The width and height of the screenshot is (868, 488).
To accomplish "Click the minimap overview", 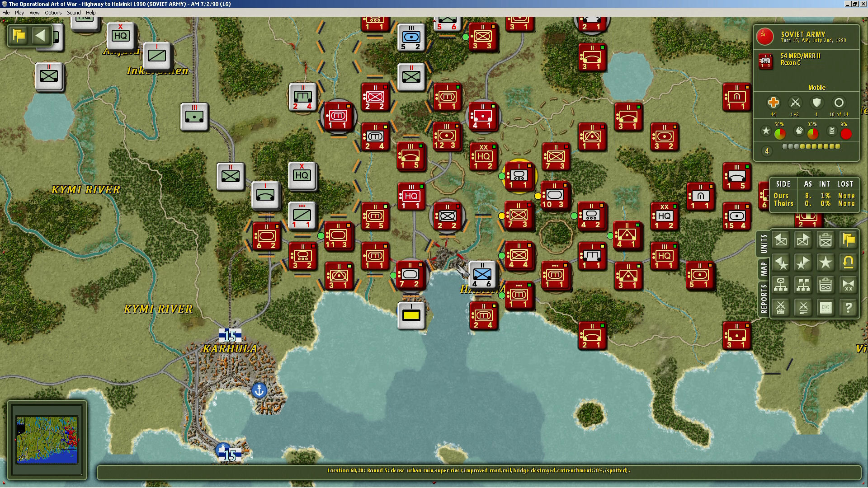I will tap(47, 440).
